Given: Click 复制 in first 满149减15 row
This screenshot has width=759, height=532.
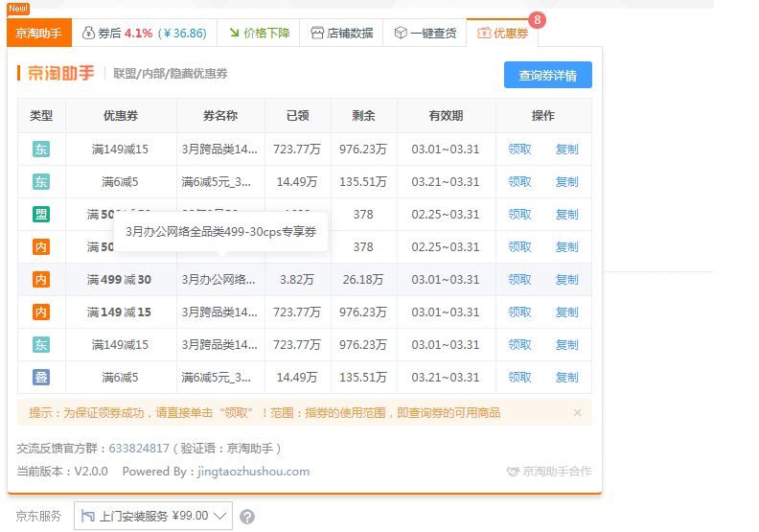Looking at the screenshot, I should click(x=566, y=150).
